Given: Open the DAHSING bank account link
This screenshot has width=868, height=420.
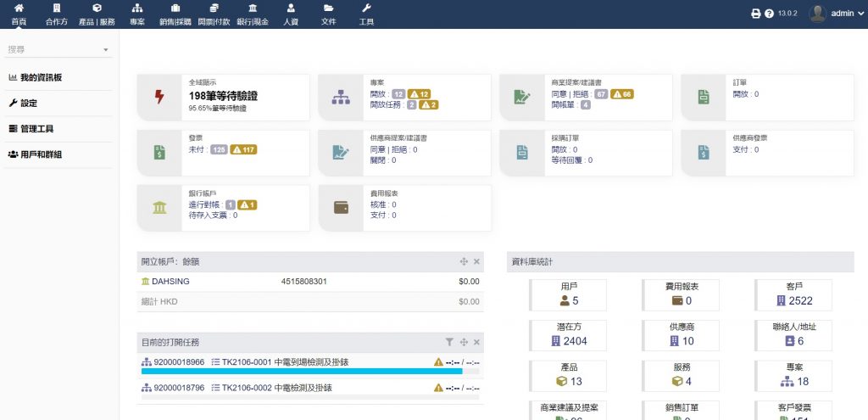Looking at the screenshot, I should tap(167, 281).
